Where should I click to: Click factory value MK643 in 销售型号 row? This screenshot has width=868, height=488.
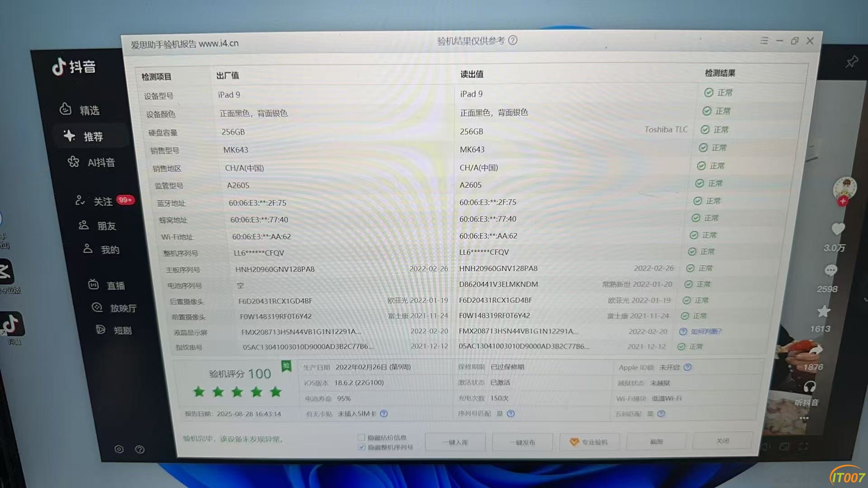point(236,150)
